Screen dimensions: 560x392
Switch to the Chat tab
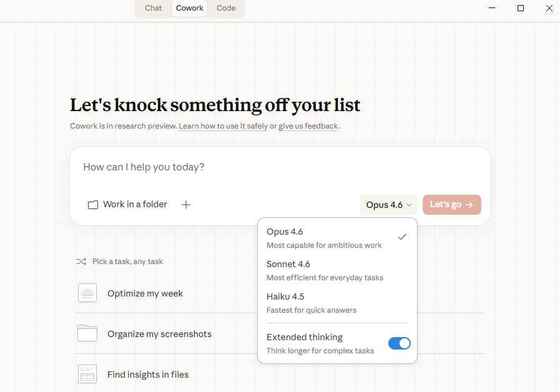[x=153, y=8]
